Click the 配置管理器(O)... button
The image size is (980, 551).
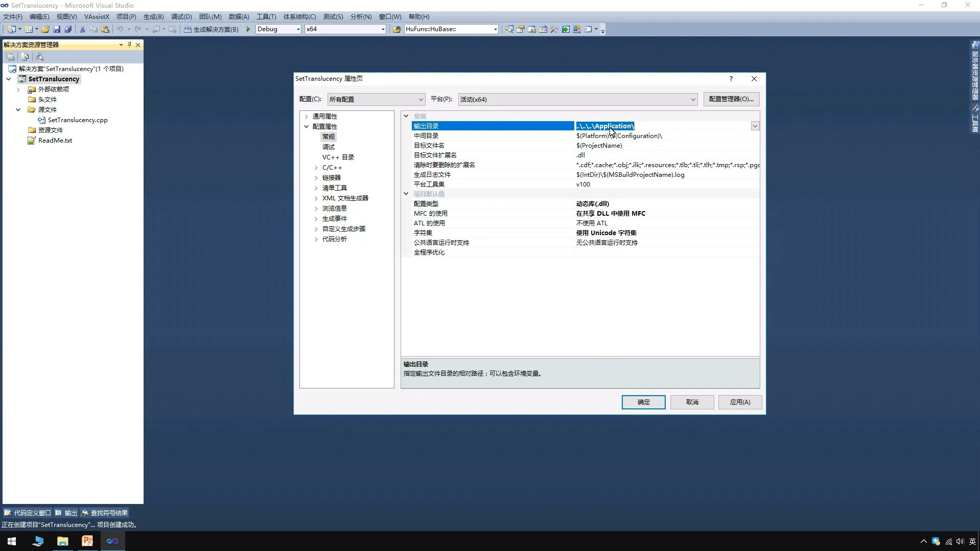[731, 99]
